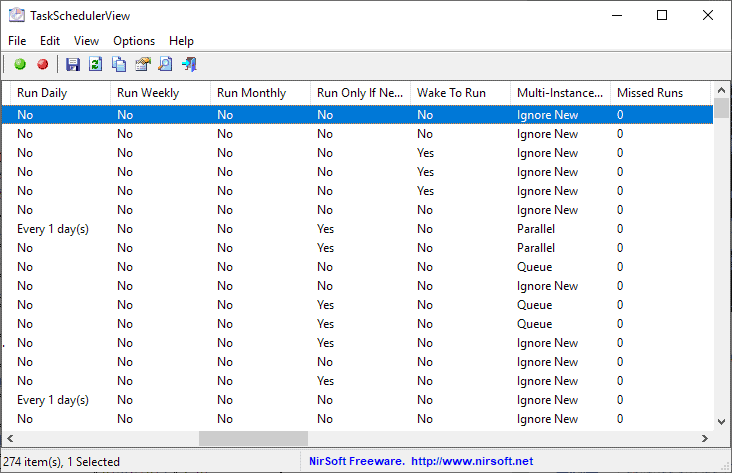The width and height of the screenshot is (732, 473).
Task: Sort by the Run Monthly column header
Action: [260, 93]
